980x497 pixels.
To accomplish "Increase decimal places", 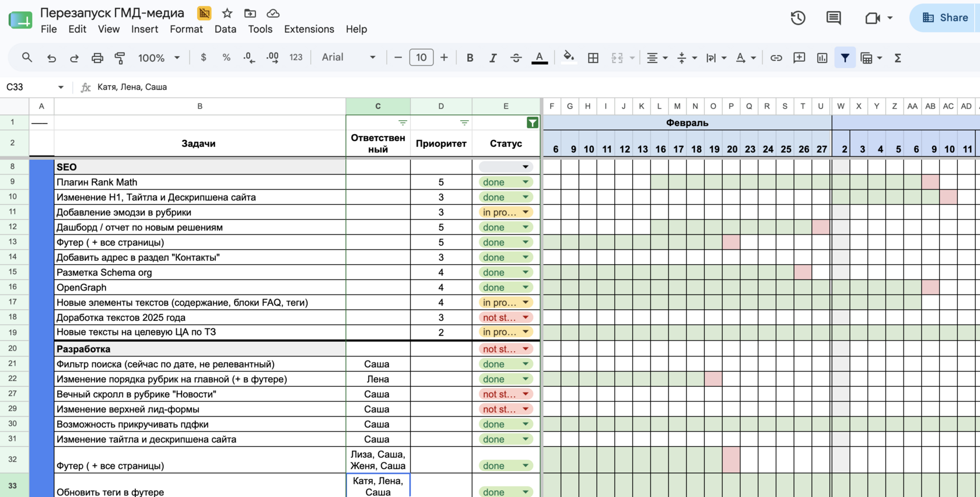I will pos(272,58).
